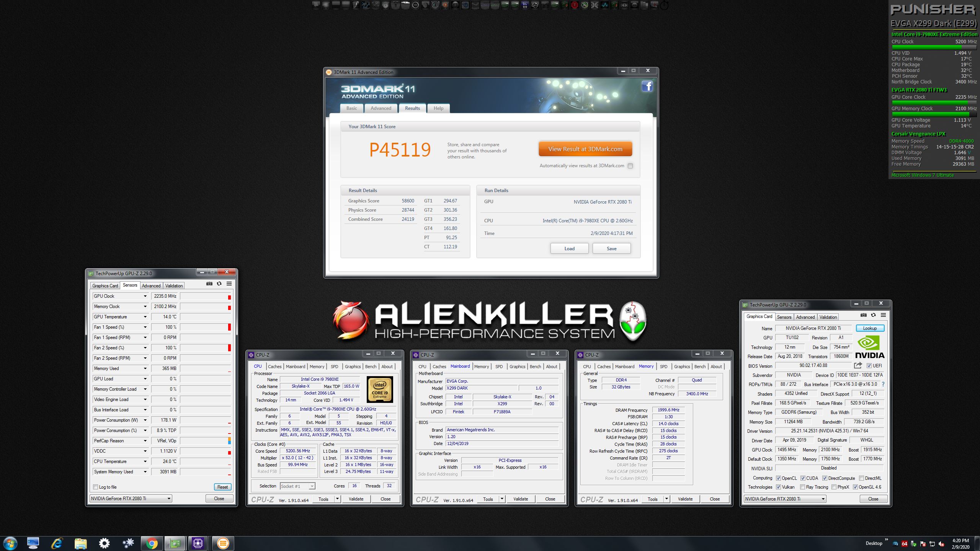Click the BIOS version share icon
The height and width of the screenshot is (551, 980).
[x=857, y=365]
